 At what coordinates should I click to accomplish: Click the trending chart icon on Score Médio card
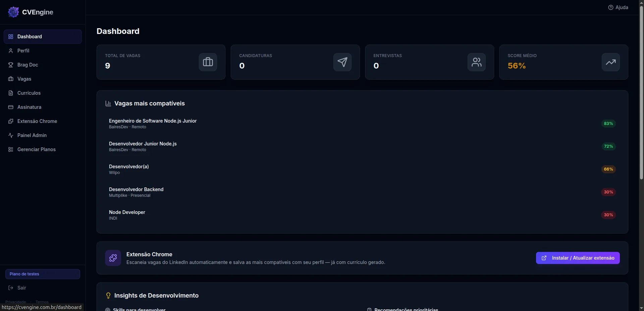click(x=610, y=62)
